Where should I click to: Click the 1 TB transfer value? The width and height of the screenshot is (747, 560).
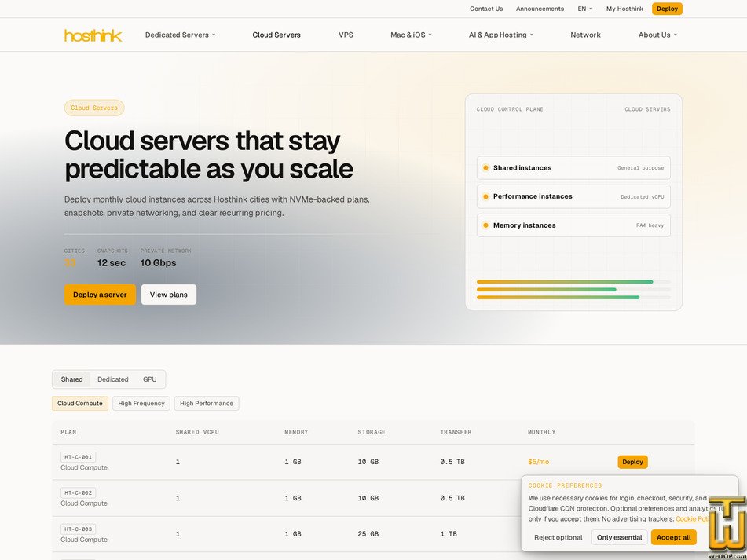(449, 534)
